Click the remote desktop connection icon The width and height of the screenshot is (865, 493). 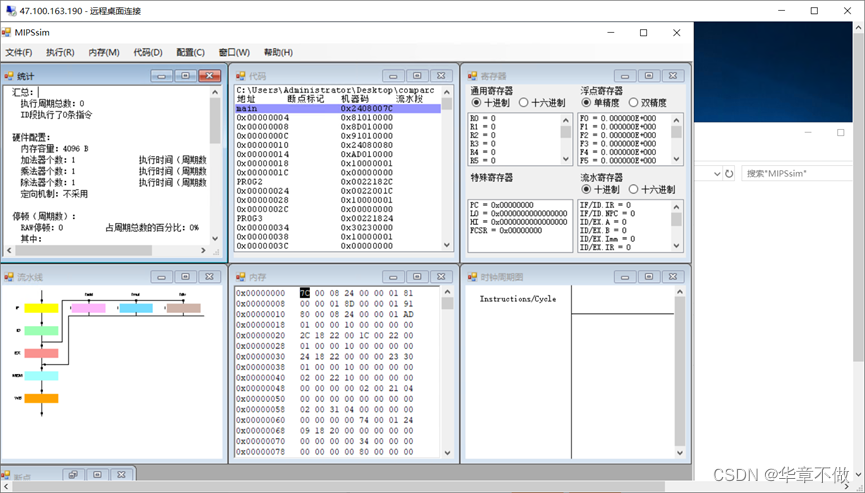(x=10, y=10)
